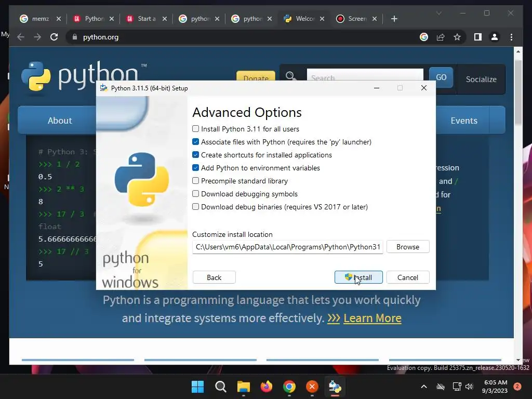
Task: Follow the Learn More link
Action: coord(372,318)
